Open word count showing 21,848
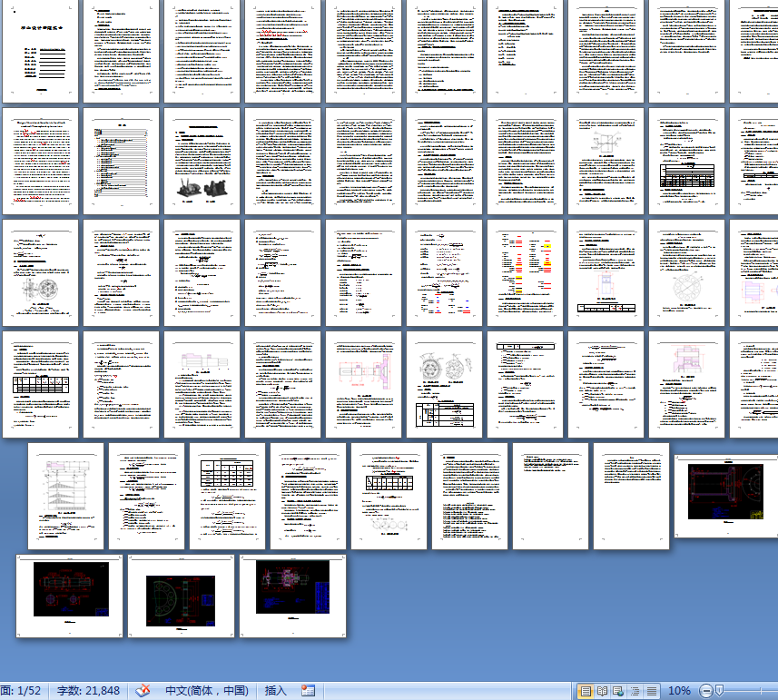This screenshot has width=778, height=700. 88,691
